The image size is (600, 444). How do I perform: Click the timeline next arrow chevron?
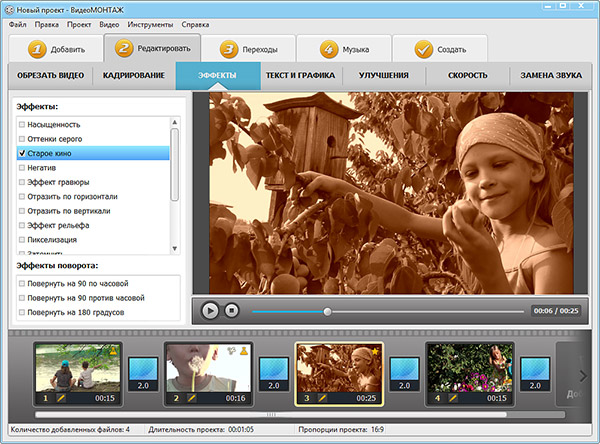583,376
